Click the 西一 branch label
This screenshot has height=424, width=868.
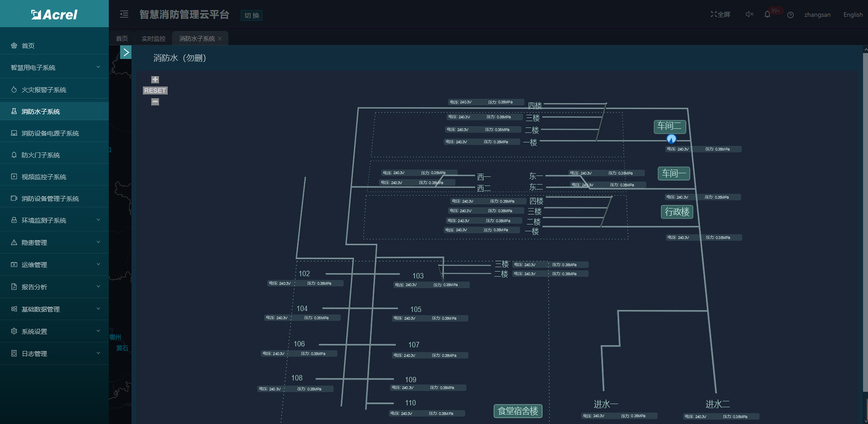[x=484, y=177]
